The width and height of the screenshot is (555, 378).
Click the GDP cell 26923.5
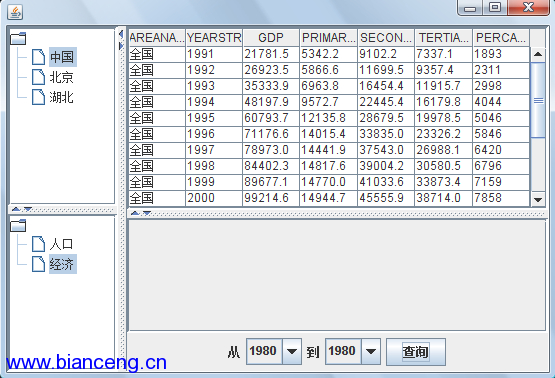coord(271,70)
